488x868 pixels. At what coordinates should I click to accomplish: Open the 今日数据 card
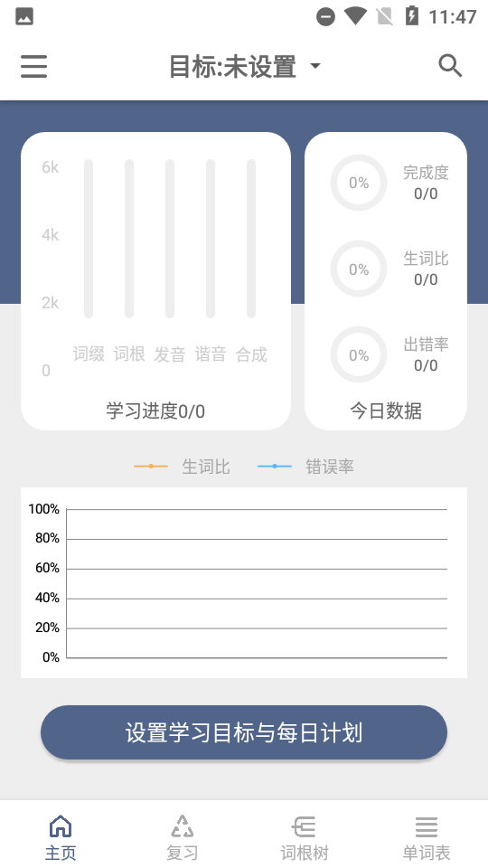pyautogui.click(x=386, y=281)
